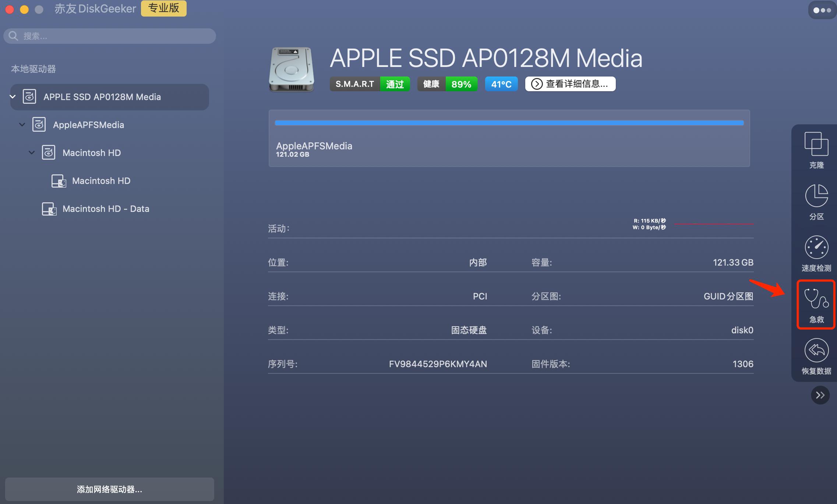837x504 pixels.
Task: Focus the 搜索 search field
Action: (110, 36)
